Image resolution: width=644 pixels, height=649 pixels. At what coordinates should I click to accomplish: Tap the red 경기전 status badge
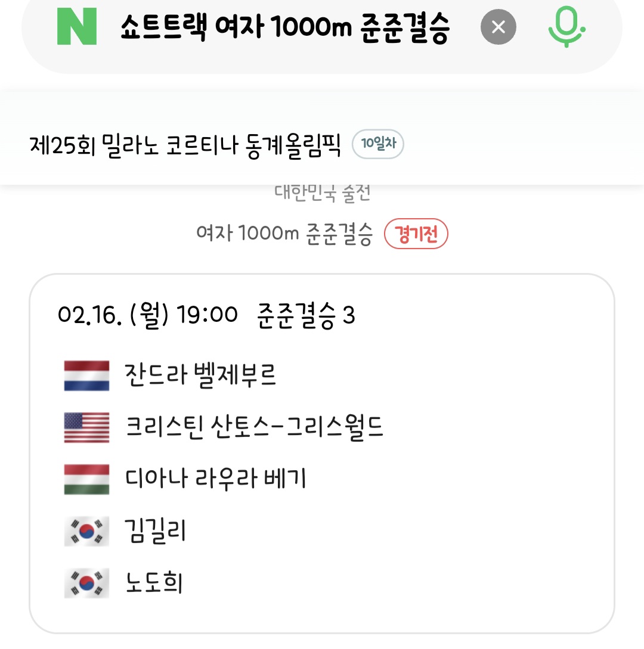click(x=416, y=234)
